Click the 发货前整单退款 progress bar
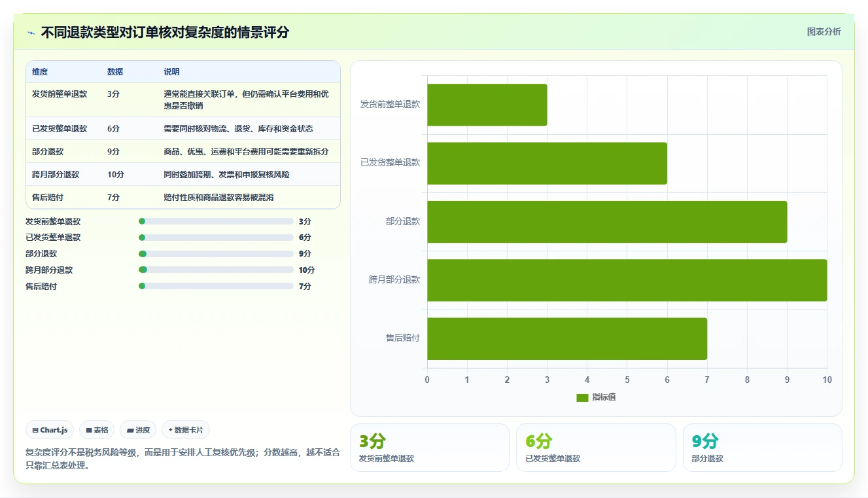 [x=216, y=221]
